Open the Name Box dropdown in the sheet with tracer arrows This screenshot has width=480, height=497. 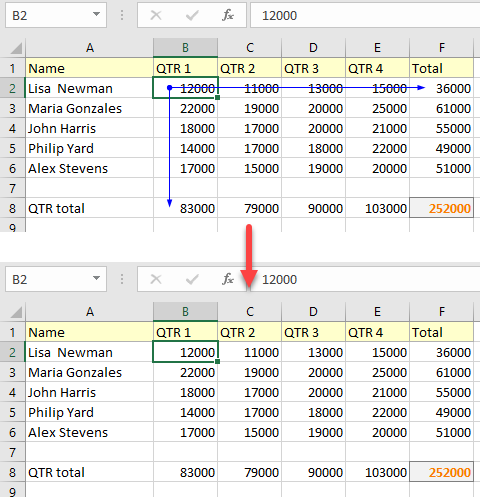pos(96,14)
